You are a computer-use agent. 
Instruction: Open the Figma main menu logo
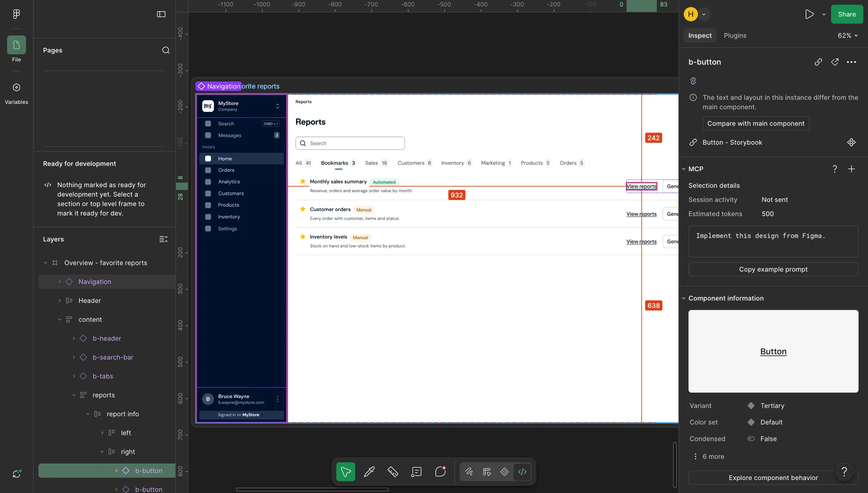16,14
